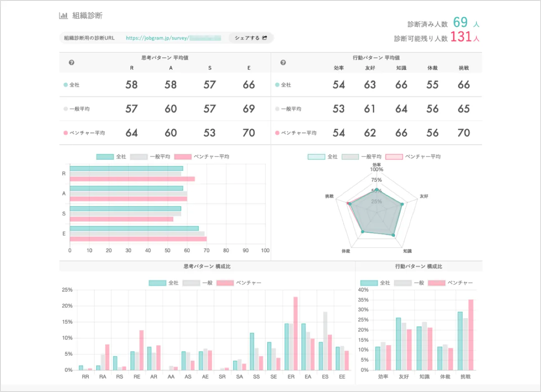Click the 行動パターン 構成比 section header
This screenshot has width=541, height=392.
click(418, 266)
